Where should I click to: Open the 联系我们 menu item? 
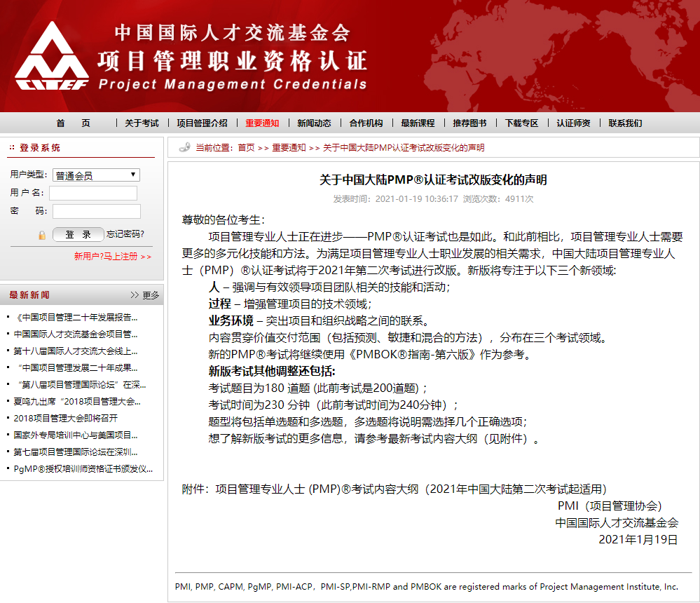[x=625, y=123]
